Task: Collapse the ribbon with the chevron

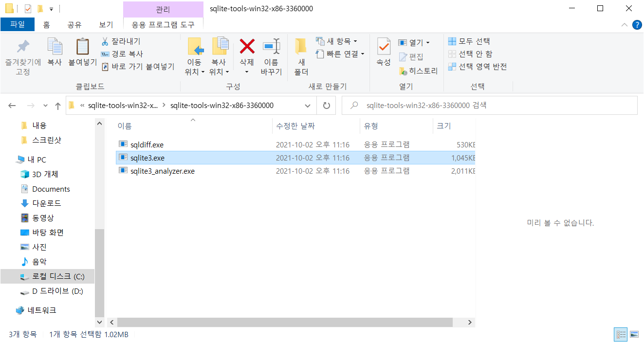Action: [625, 25]
